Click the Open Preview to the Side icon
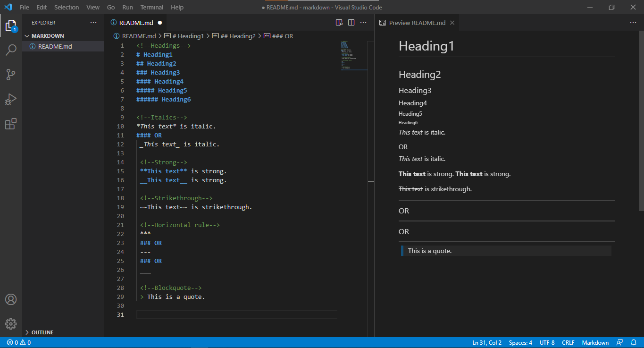The height and width of the screenshot is (348, 644). click(339, 23)
